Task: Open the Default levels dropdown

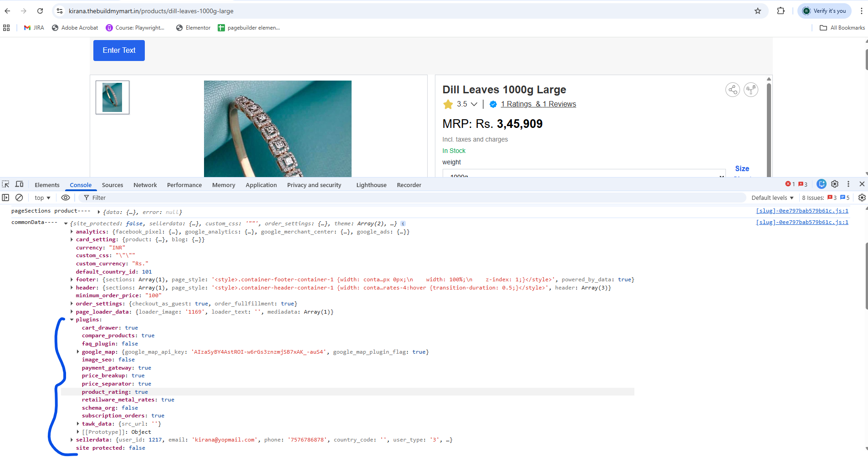Action: tap(772, 198)
